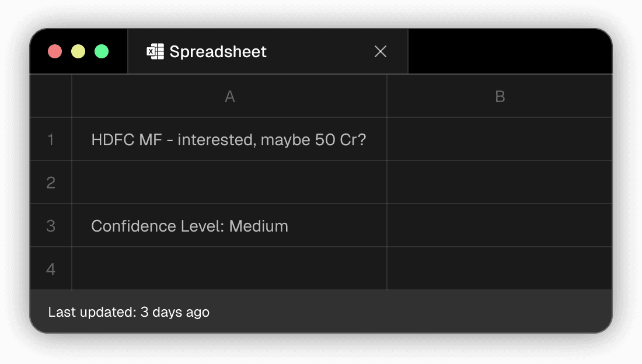Select row 1 header
The width and height of the screenshot is (642, 364).
[51, 139]
